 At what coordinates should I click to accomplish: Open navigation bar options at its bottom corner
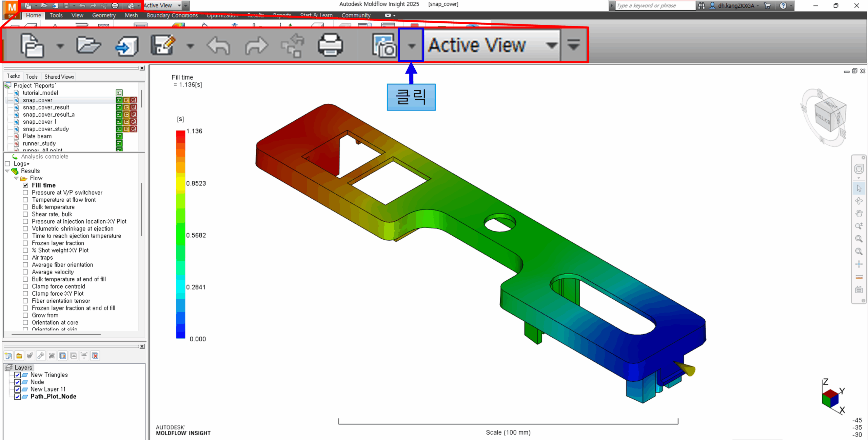pyautogui.click(x=863, y=301)
